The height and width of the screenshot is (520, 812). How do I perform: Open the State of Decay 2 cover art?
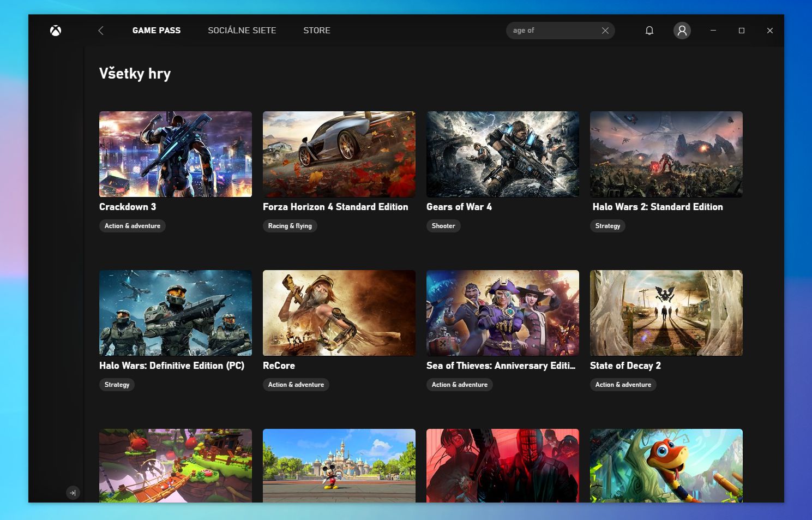click(x=666, y=313)
